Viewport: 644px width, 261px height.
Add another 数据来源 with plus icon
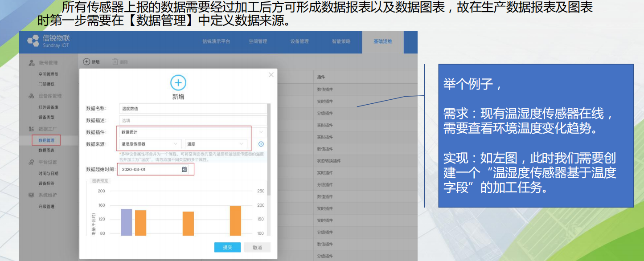[261, 144]
